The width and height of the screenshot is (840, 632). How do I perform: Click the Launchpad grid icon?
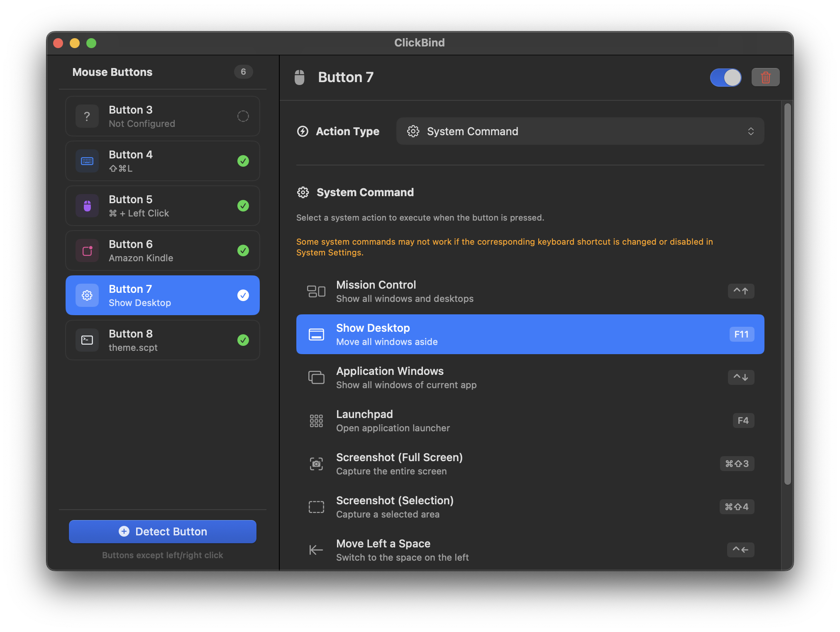(316, 420)
